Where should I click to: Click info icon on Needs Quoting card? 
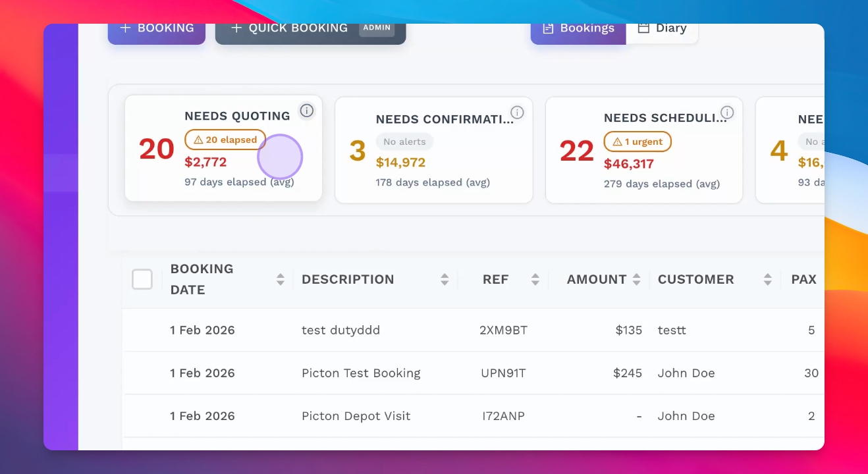(306, 111)
